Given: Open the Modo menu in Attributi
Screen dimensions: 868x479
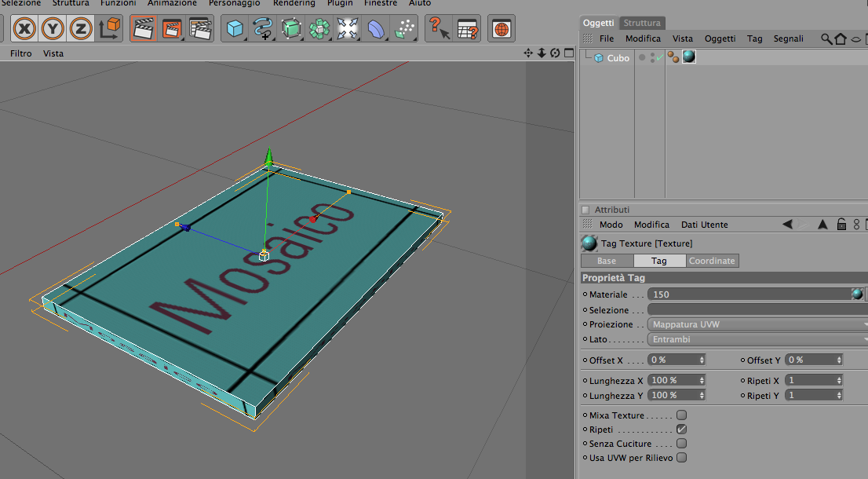Looking at the screenshot, I should tap(611, 225).
